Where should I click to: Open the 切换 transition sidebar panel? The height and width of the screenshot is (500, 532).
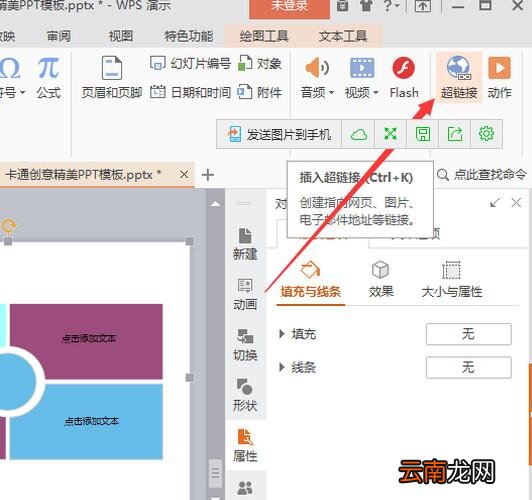245,345
